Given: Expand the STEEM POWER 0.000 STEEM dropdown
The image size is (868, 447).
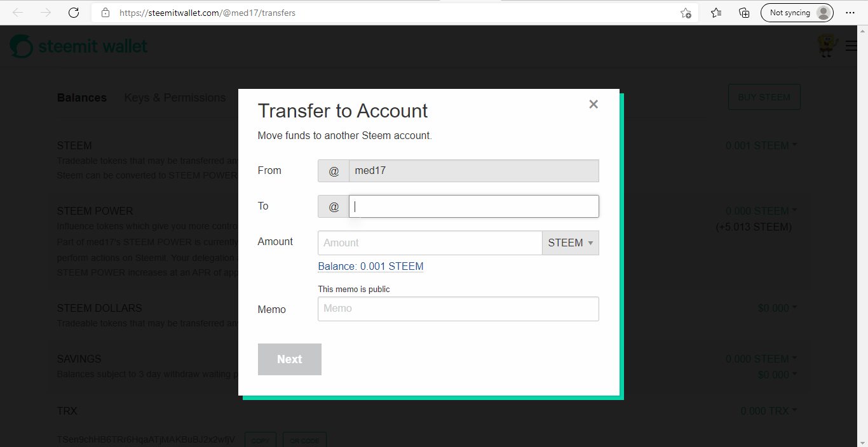Looking at the screenshot, I should (x=761, y=211).
